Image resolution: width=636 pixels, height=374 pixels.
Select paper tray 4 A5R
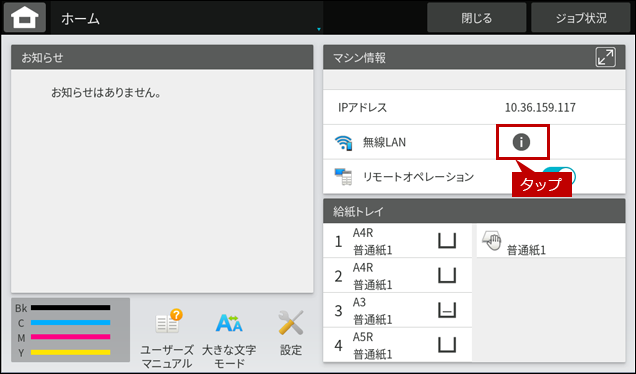(x=398, y=345)
